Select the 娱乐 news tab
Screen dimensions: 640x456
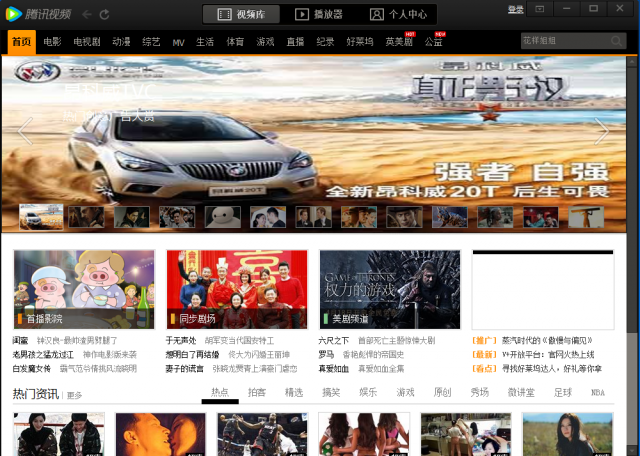[x=368, y=393]
